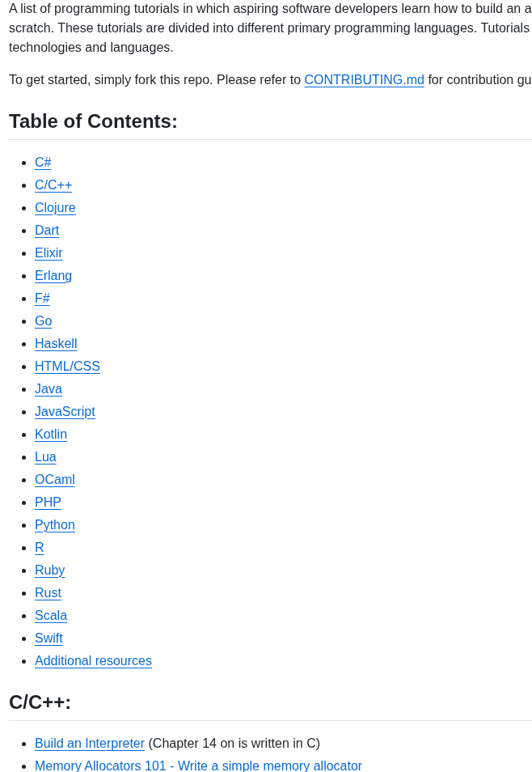Go to the JavaScript section link
532x772 pixels.
coord(65,412)
